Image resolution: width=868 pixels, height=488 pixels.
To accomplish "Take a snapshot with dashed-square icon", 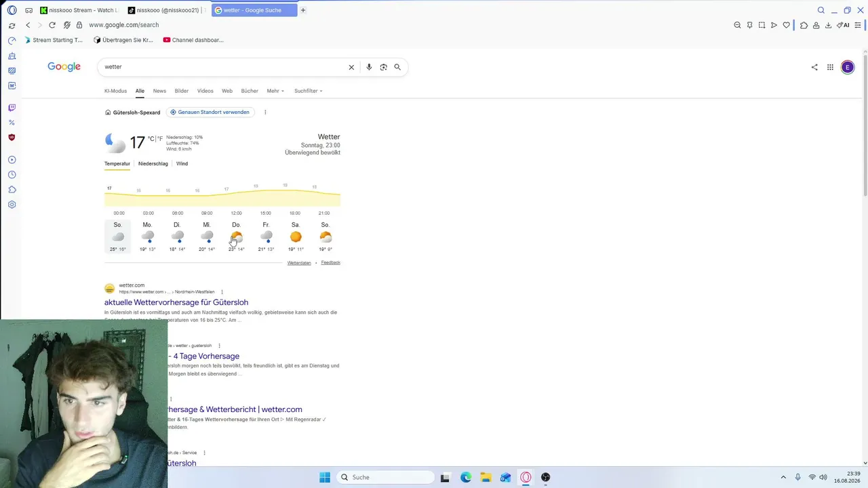I will point(762,25).
